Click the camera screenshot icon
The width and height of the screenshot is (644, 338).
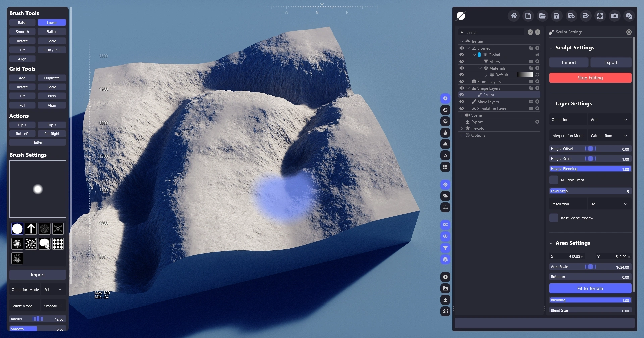point(614,16)
